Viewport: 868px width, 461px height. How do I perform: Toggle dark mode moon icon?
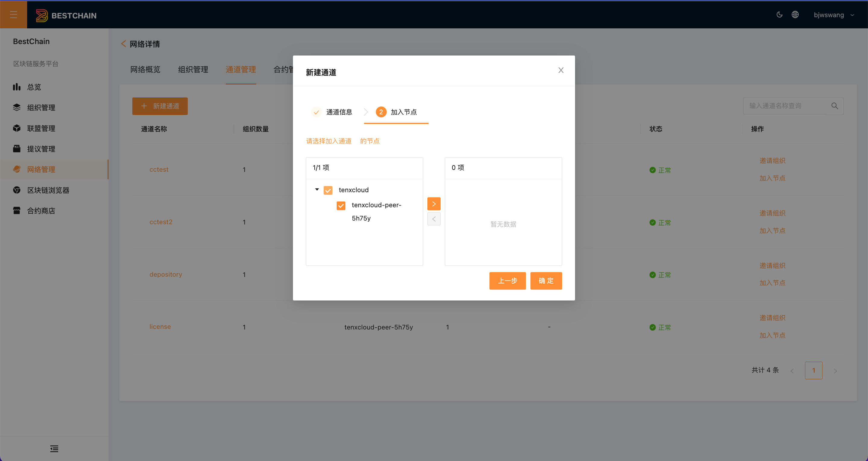(x=779, y=14)
